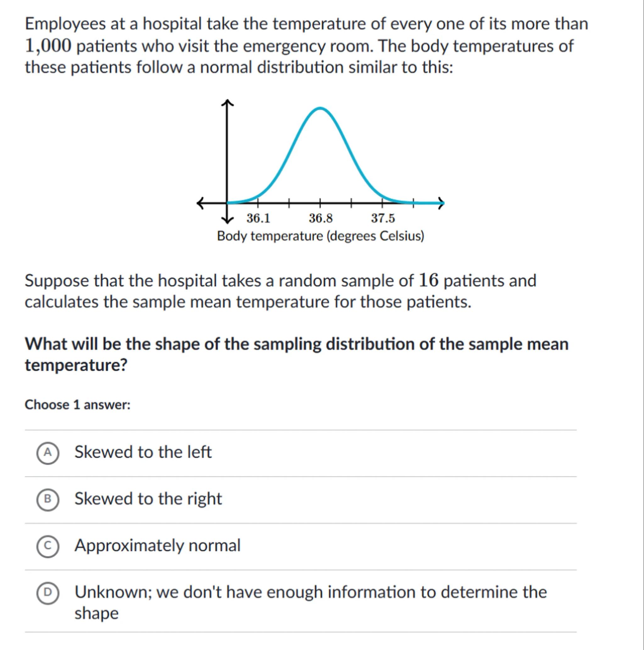
Task: Click the "Choose 1 answer:" prompt
Action: point(77,405)
